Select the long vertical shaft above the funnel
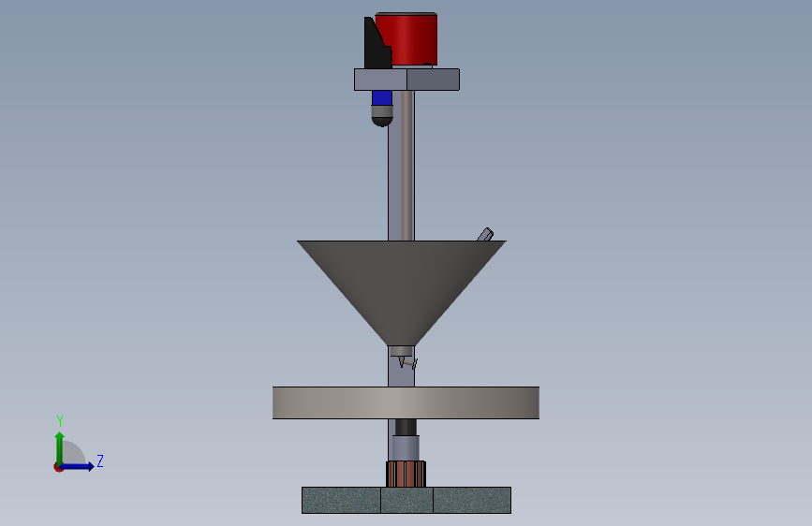812x526 pixels. pyautogui.click(x=407, y=165)
